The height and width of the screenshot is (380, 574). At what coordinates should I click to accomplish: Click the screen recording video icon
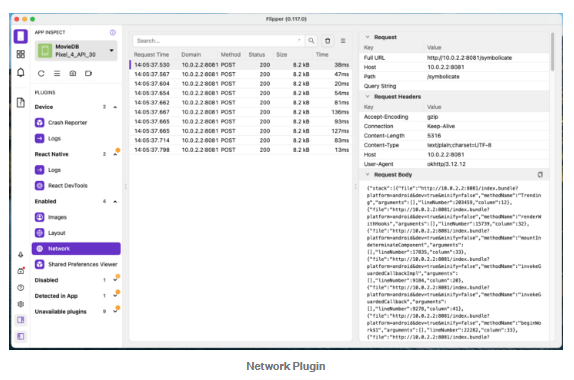click(x=88, y=73)
